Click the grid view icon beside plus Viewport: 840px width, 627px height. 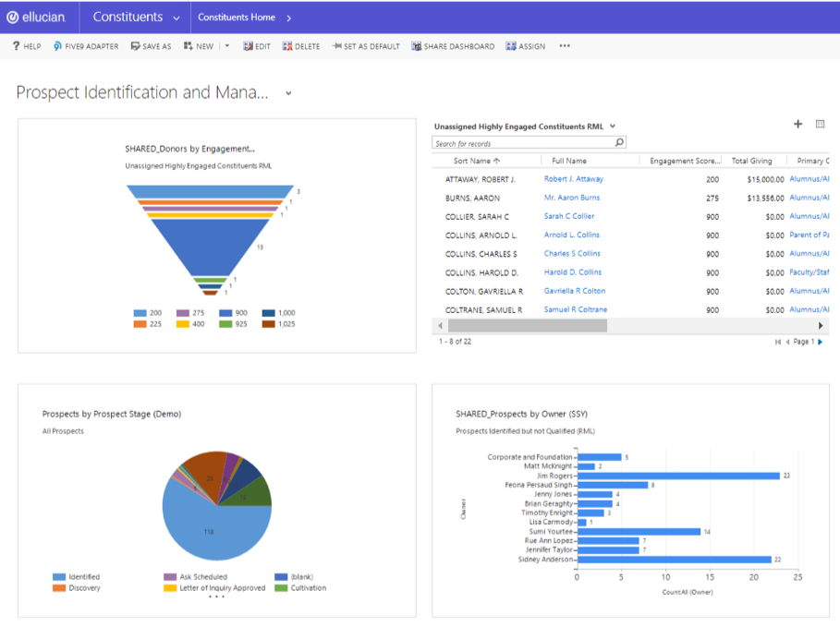coord(820,125)
